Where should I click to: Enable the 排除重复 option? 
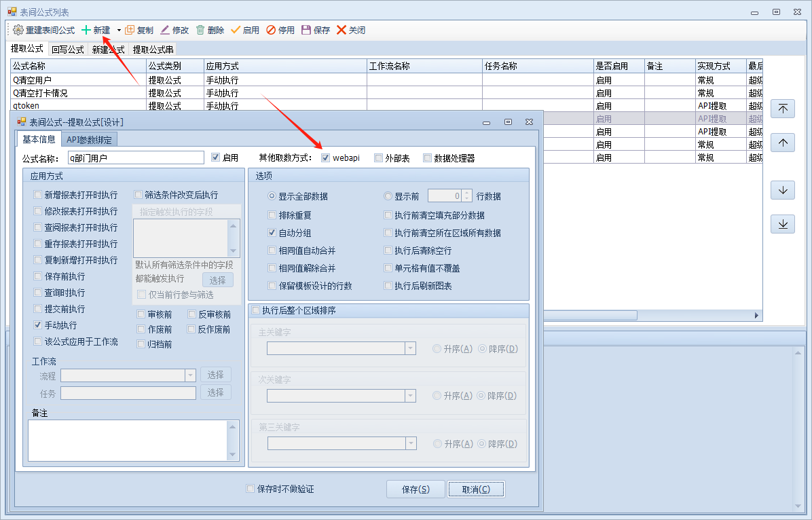point(272,215)
